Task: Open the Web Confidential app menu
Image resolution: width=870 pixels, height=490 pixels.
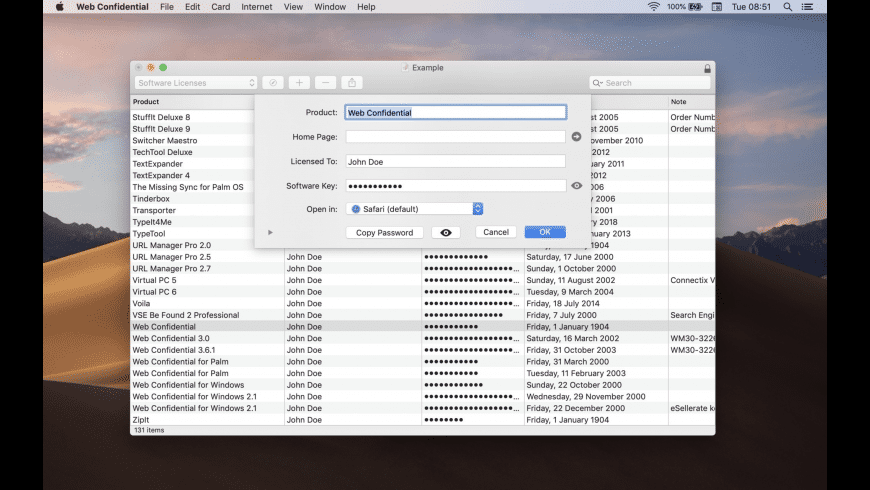Action: point(112,7)
